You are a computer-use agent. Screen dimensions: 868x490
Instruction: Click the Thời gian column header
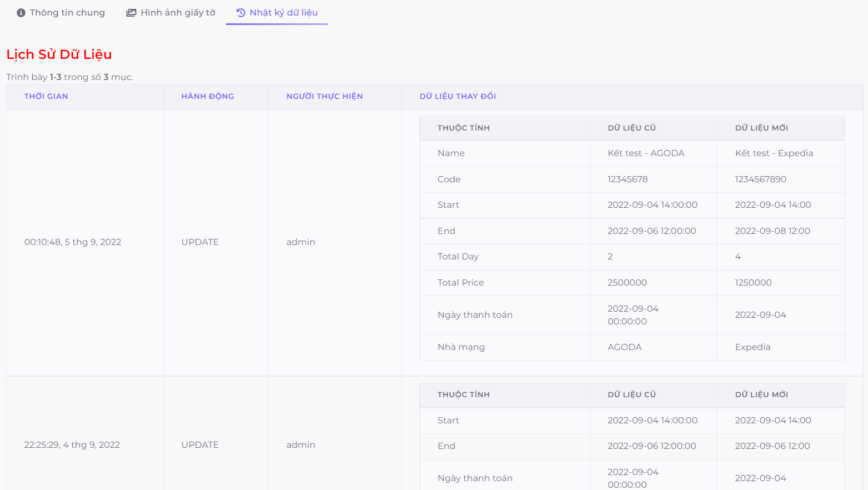(46, 96)
